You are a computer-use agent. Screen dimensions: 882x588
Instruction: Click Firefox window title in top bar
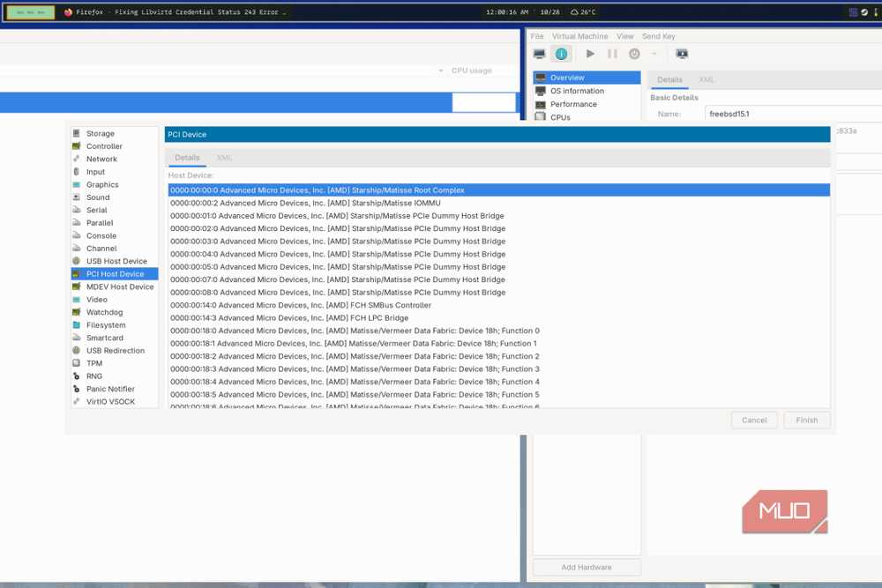[175, 11]
